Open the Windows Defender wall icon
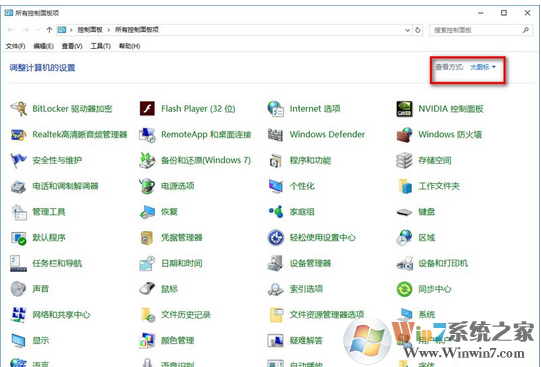This screenshot has width=541, height=367. coord(276,135)
